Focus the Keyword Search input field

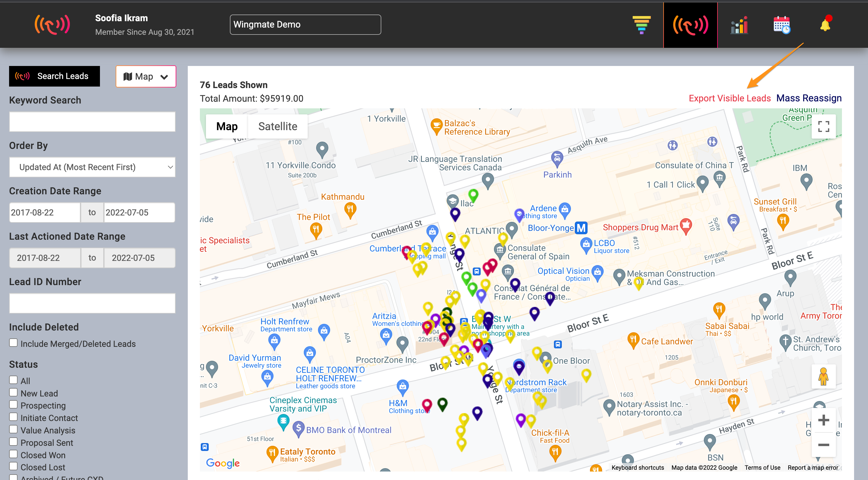pos(92,122)
